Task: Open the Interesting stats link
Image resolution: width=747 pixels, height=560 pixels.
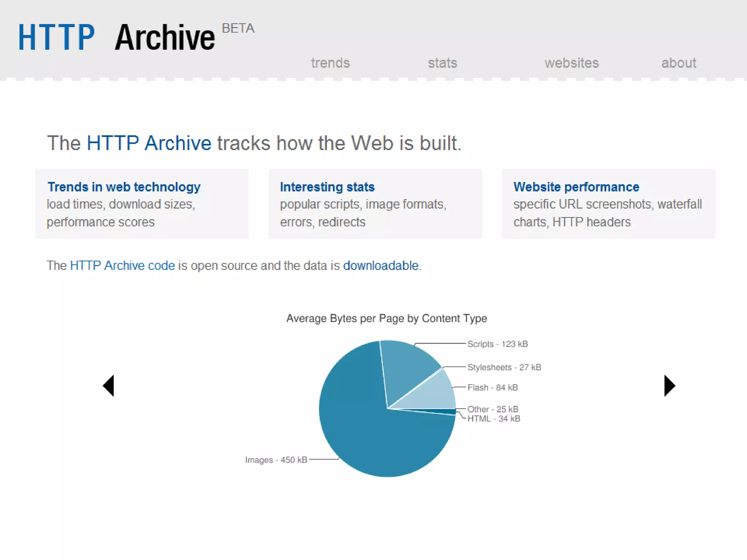Action: [327, 187]
